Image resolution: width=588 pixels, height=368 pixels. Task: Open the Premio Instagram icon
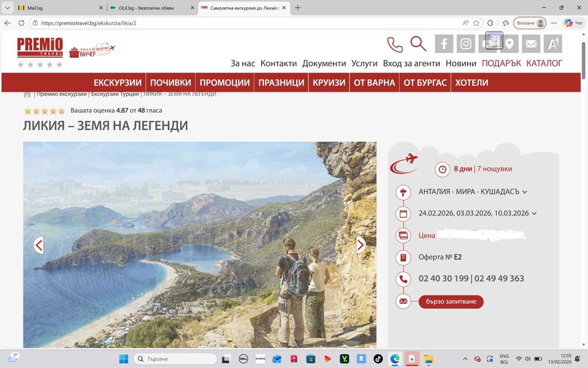466,44
